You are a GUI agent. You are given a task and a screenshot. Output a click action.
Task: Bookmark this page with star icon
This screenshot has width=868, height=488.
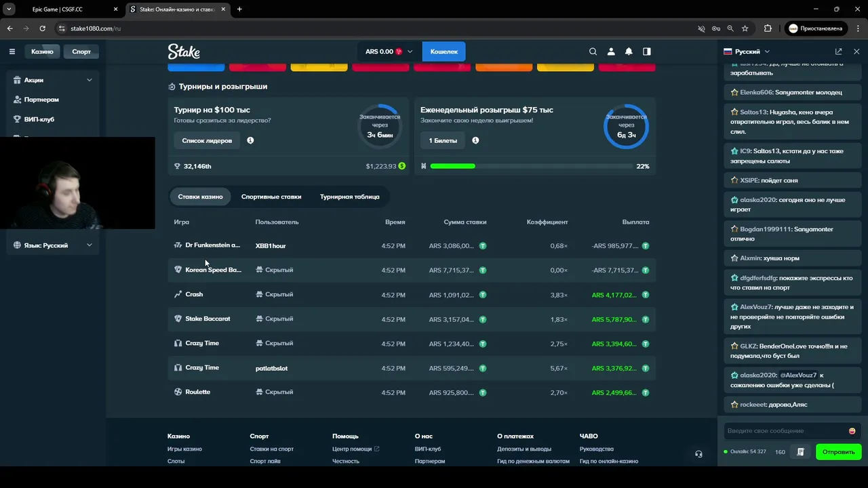745,28
